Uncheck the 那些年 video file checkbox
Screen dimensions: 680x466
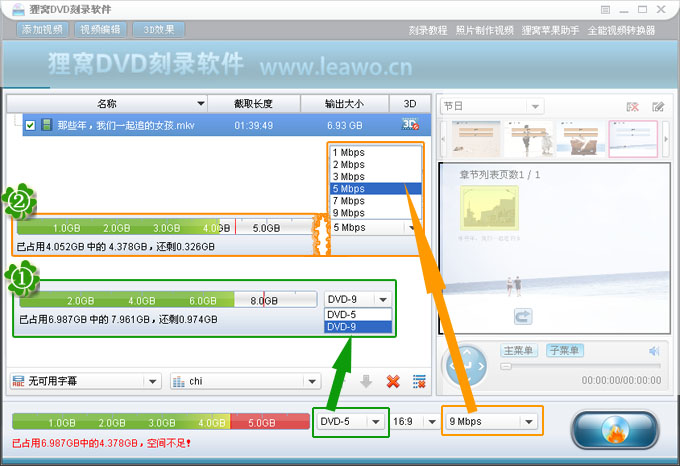(x=30, y=125)
